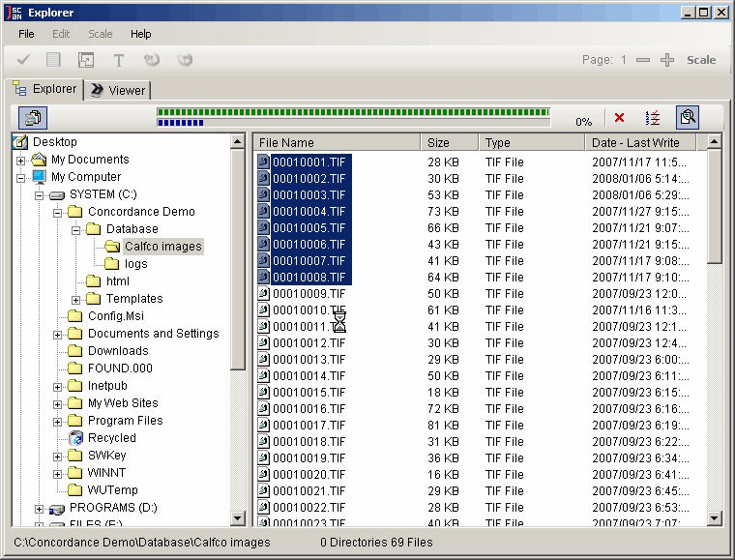Click the green scan progress bar
735x560 pixels.
[353, 112]
